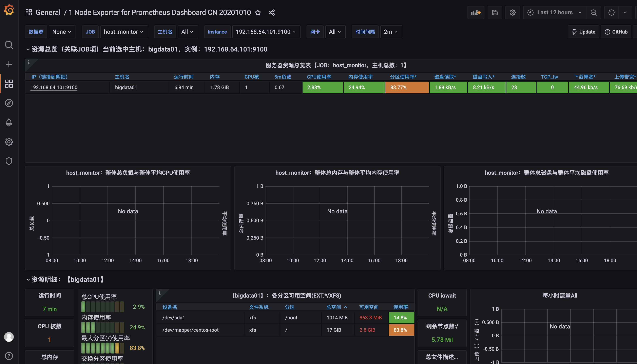Click orange 83.77% partition usage cell
This screenshot has height=364, width=637.
[407, 87]
